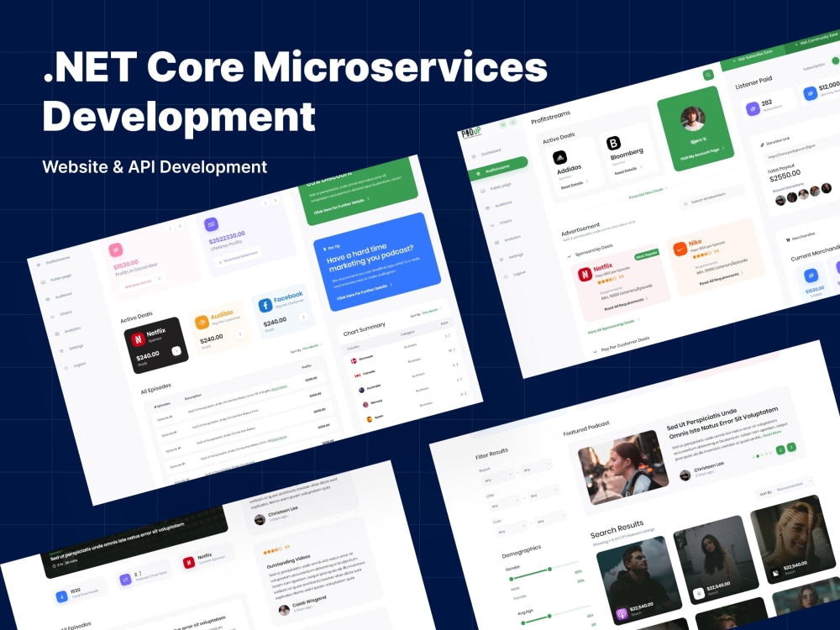The width and height of the screenshot is (840, 630).
Task: Toggle the Subscription switch
Action: (x=836, y=61)
